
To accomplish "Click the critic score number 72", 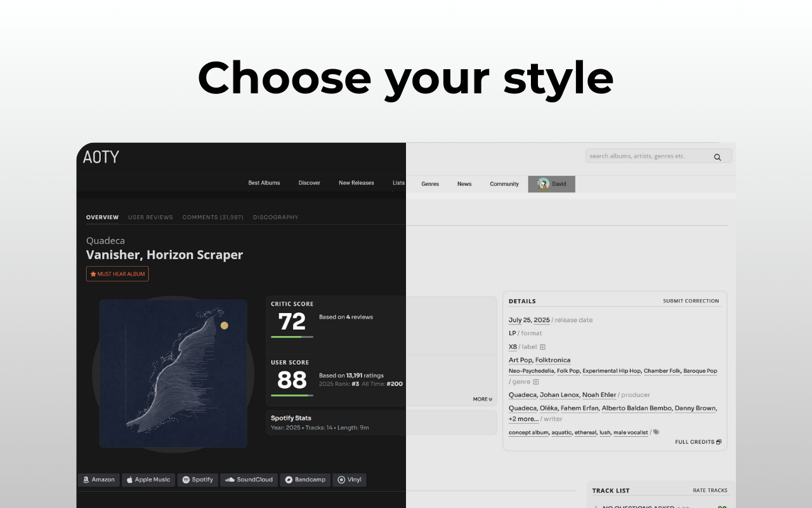I will (292, 321).
